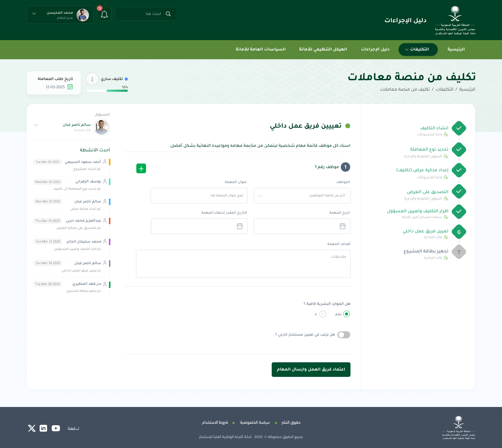Click the Wed Mar 03 2025 date tag
This screenshot has height=448, width=502.
coord(48,182)
